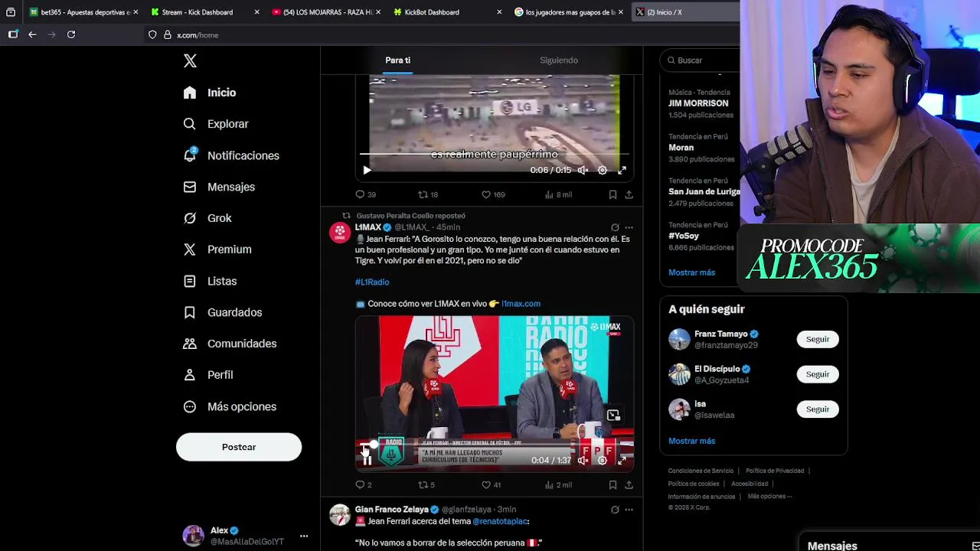The image size is (980, 551).
Task: Reply to the L1MAX post with 2 comments
Action: click(364, 484)
